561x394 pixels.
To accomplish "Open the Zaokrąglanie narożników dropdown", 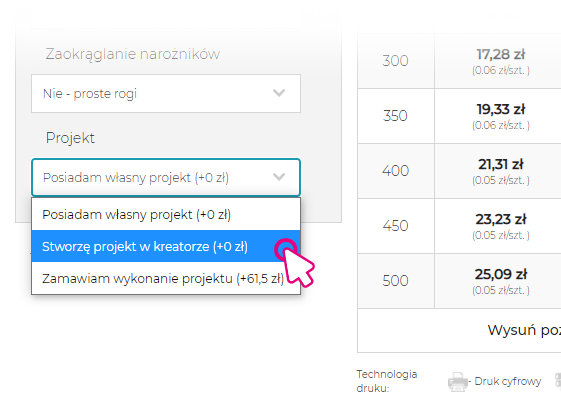I will (x=166, y=93).
